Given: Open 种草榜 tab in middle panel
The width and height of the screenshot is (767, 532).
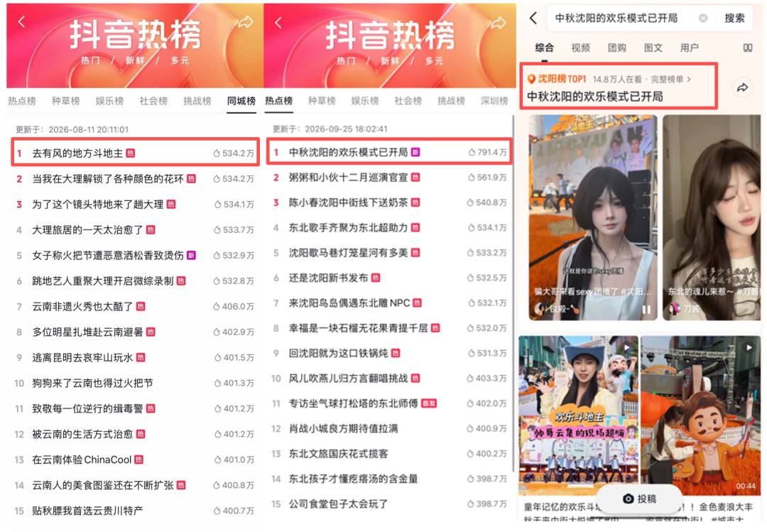Looking at the screenshot, I should pos(323,101).
